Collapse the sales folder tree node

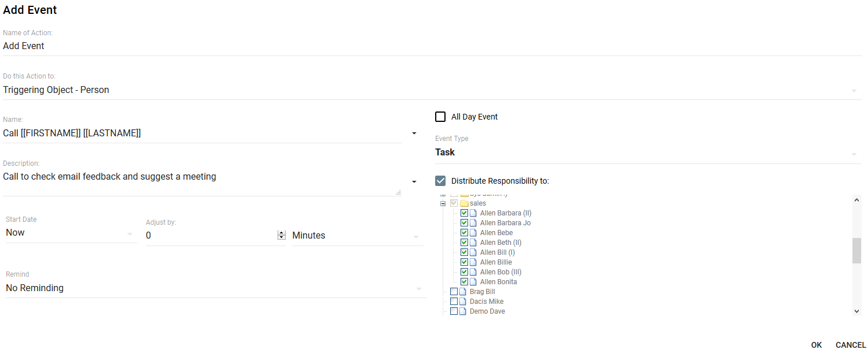tap(443, 203)
